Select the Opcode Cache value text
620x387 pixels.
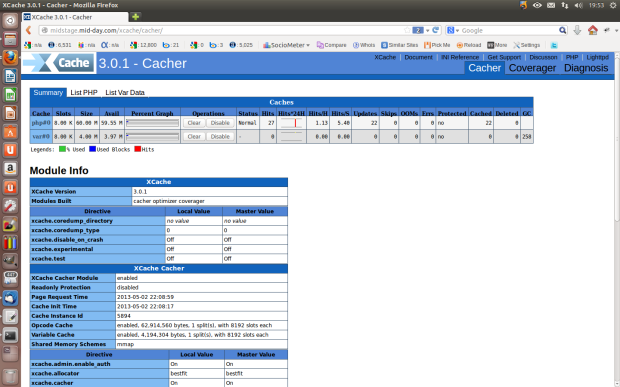[194, 325]
